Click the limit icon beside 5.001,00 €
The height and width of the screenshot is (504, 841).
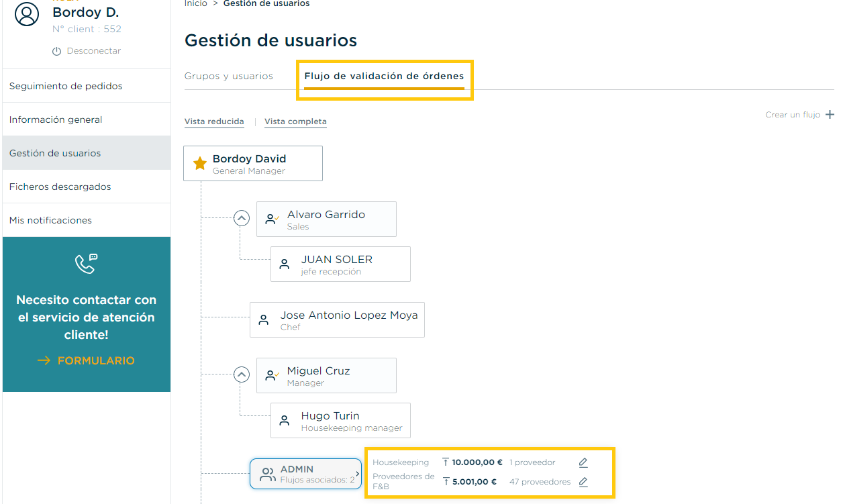coord(446,482)
